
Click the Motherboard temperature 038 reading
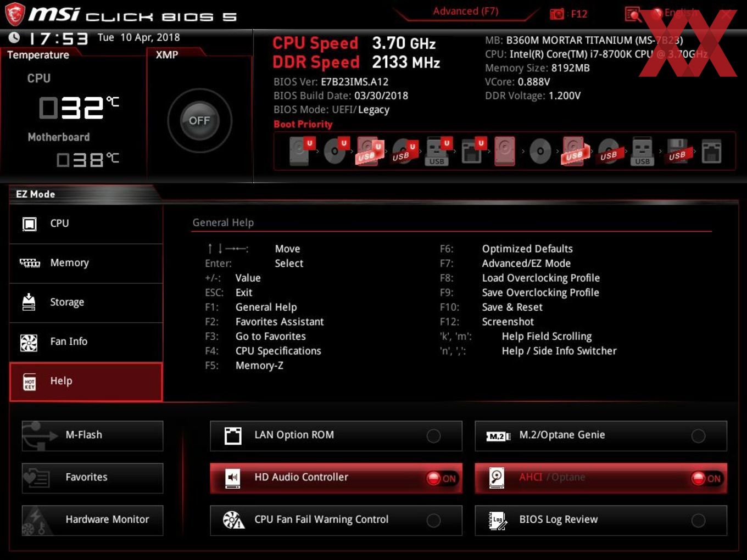point(88,160)
